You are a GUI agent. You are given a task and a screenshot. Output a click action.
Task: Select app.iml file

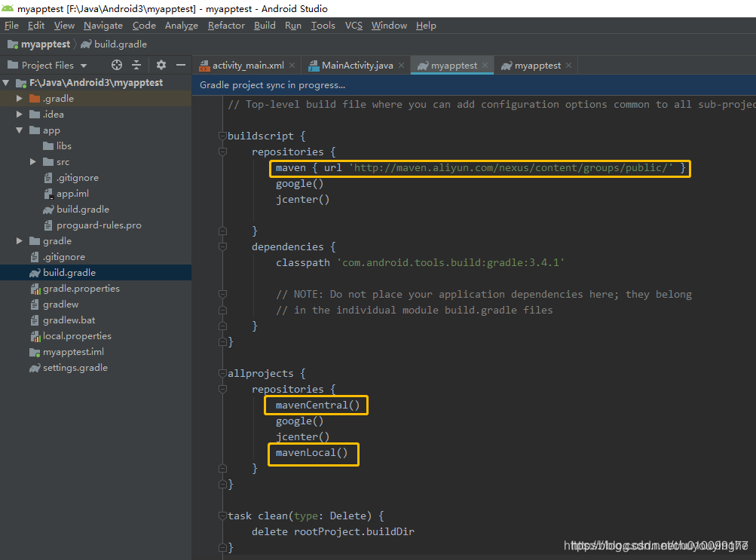coord(66,194)
